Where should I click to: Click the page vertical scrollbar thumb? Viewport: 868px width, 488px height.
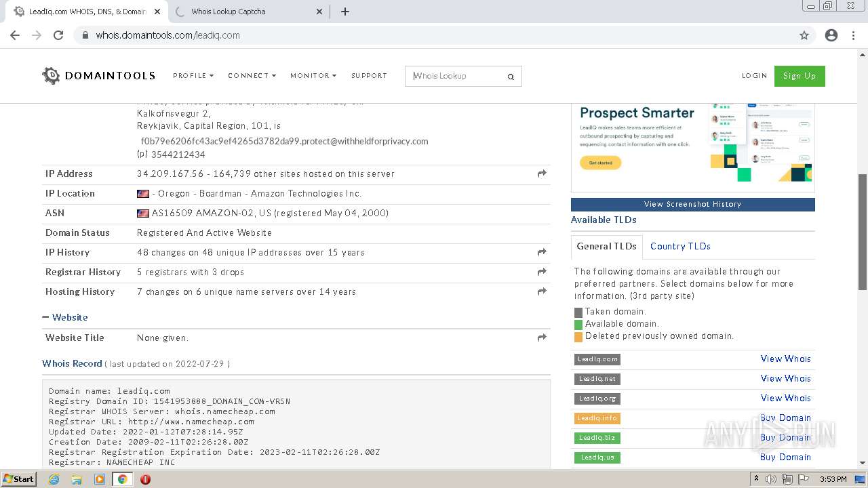[x=863, y=232]
